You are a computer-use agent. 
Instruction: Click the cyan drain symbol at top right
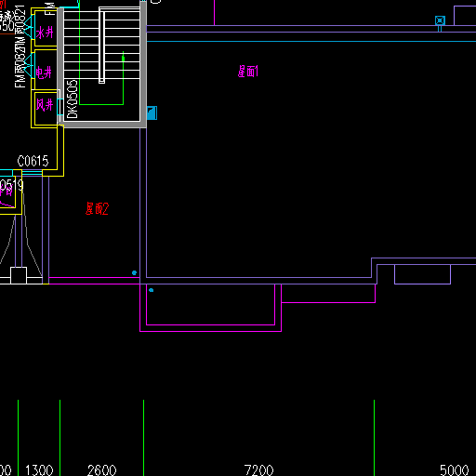pos(440,20)
